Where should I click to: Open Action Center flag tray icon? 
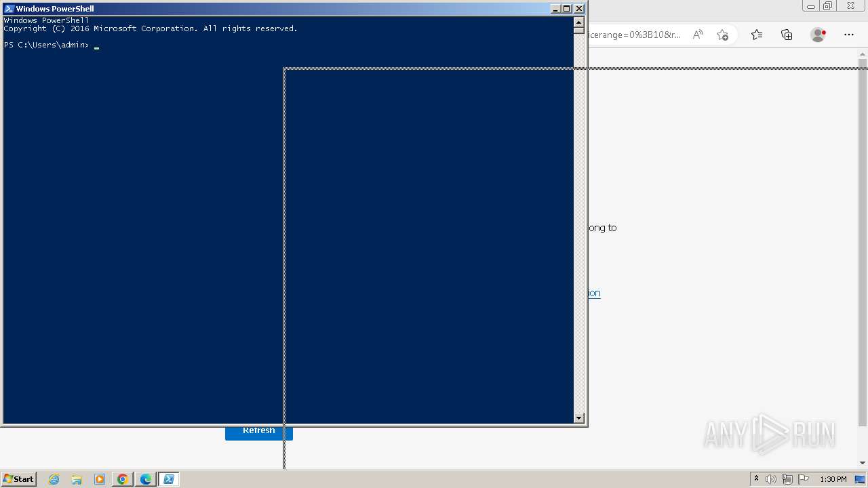click(804, 479)
